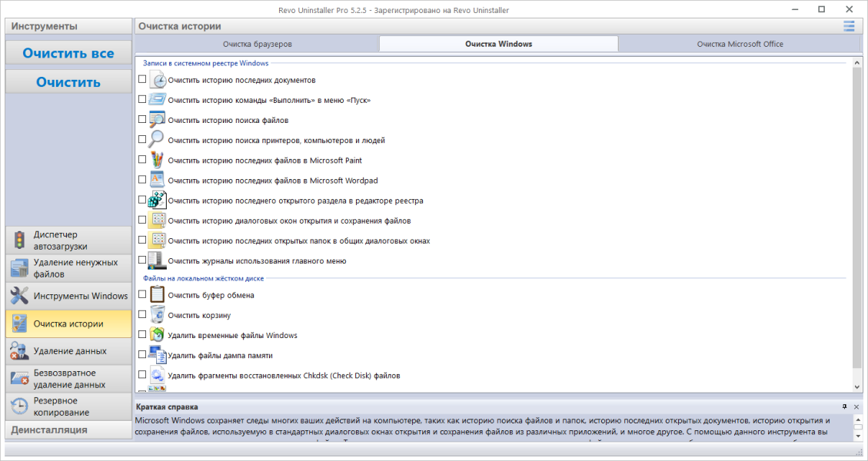The width and height of the screenshot is (868, 461).
Task: Click the Microsoft Wordpad icon
Action: [158, 180]
